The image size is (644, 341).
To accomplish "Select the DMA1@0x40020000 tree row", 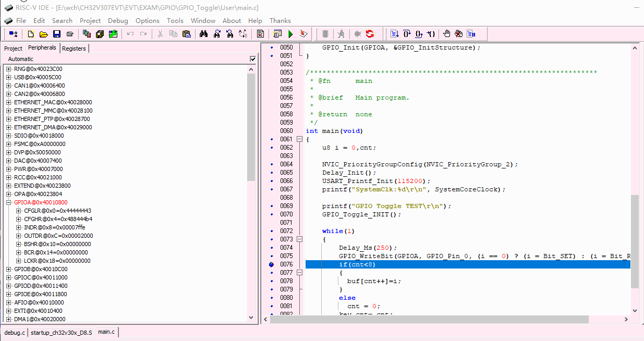I will [x=40, y=319].
